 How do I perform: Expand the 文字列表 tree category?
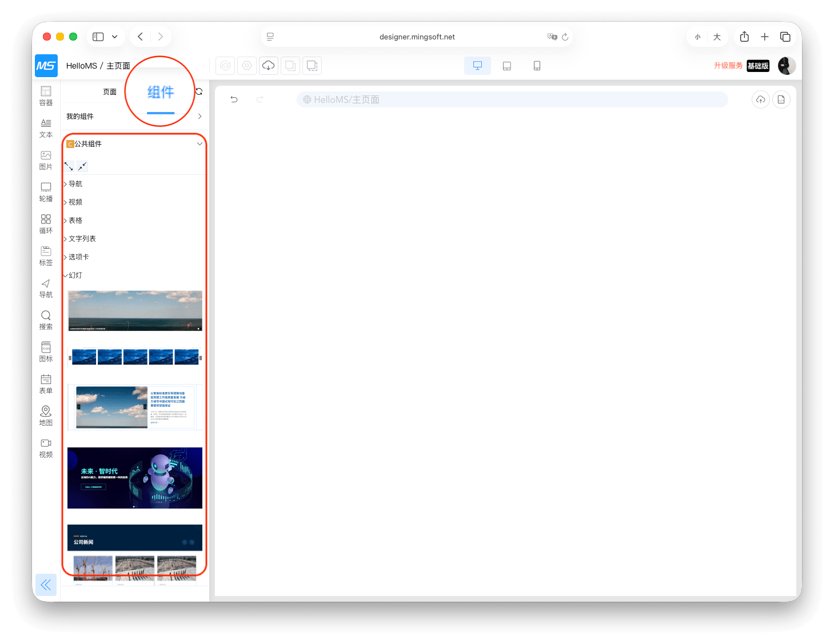(82, 239)
